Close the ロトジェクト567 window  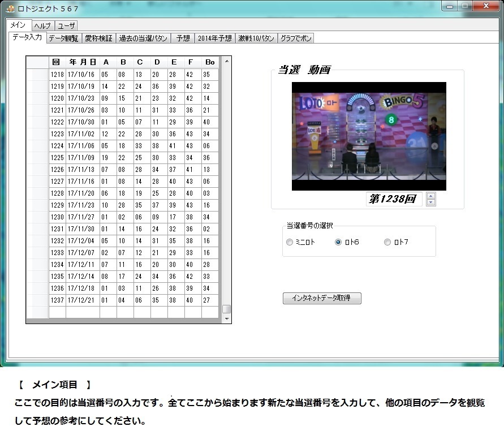(x=486, y=6)
